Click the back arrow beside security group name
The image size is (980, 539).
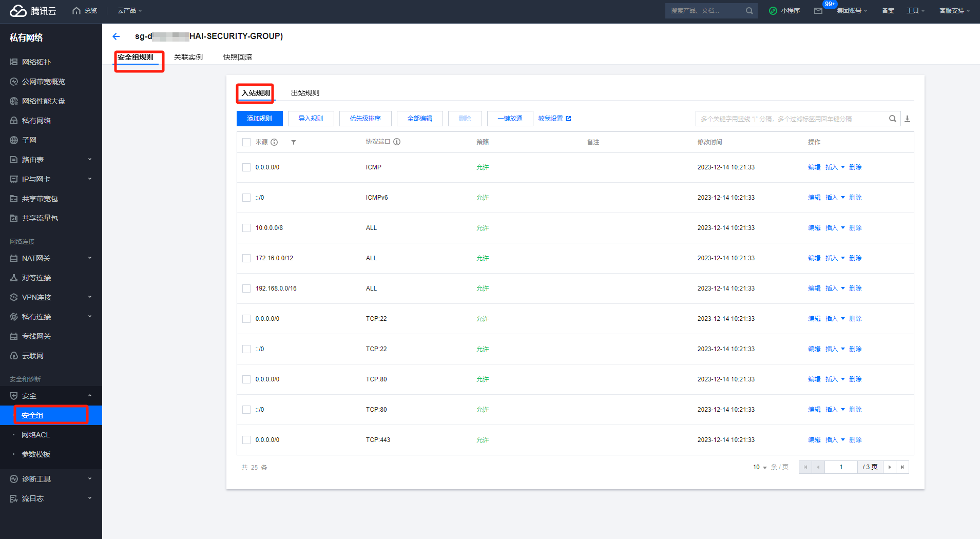(x=116, y=36)
